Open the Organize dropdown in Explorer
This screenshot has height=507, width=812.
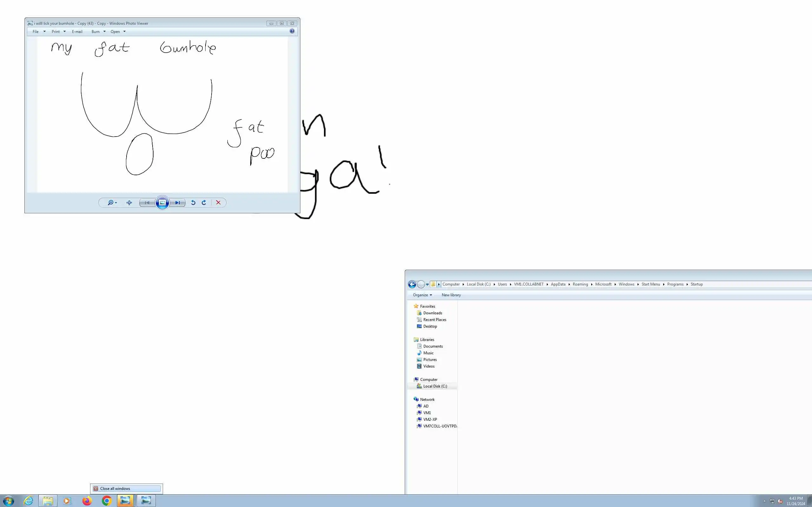pyautogui.click(x=422, y=295)
